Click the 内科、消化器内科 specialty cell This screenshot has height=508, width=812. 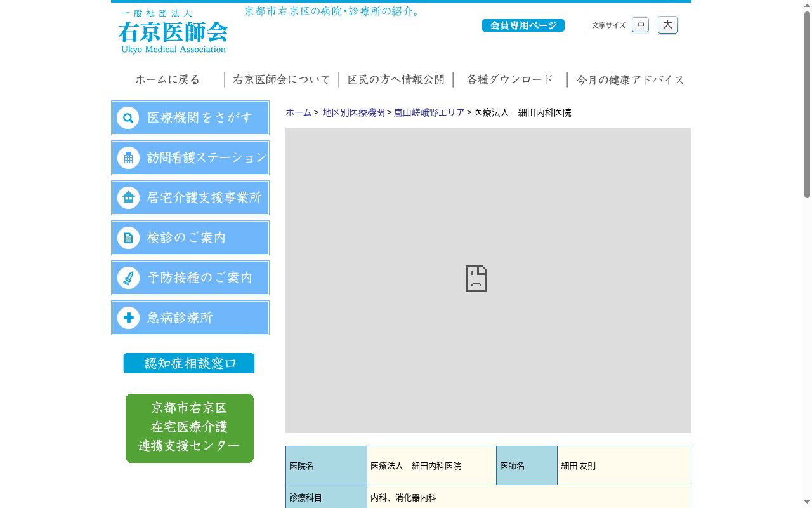pyautogui.click(x=529, y=498)
